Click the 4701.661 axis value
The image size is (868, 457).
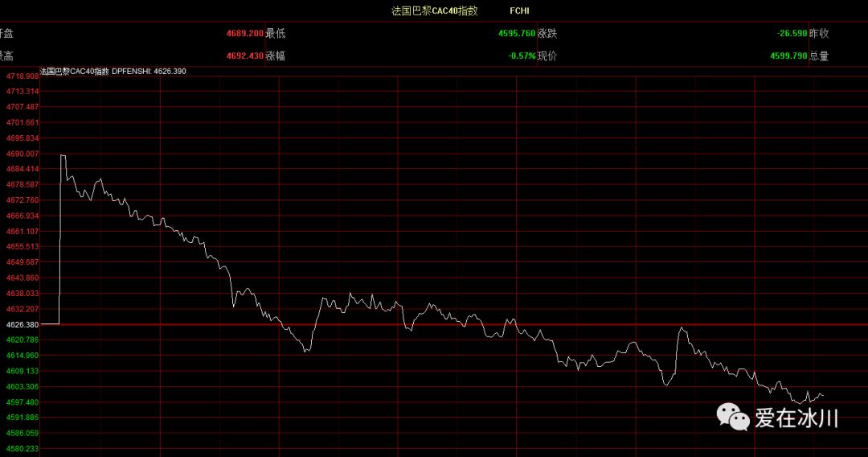(23, 122)
